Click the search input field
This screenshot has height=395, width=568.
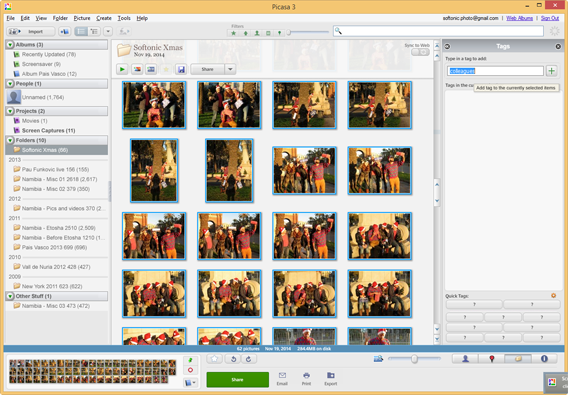(438, 31)
